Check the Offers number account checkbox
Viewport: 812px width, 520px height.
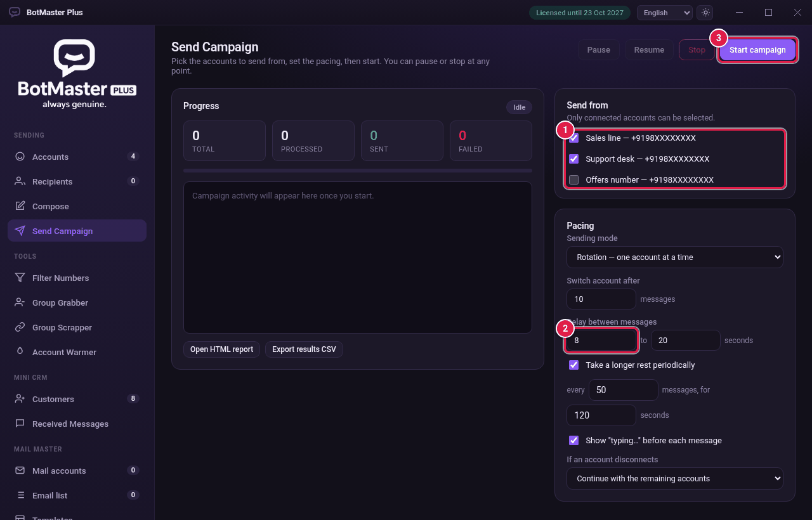(x=574, y=179)
